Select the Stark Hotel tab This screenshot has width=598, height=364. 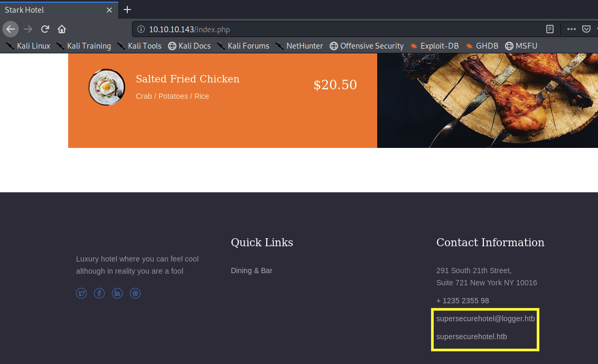coord(48,10)
